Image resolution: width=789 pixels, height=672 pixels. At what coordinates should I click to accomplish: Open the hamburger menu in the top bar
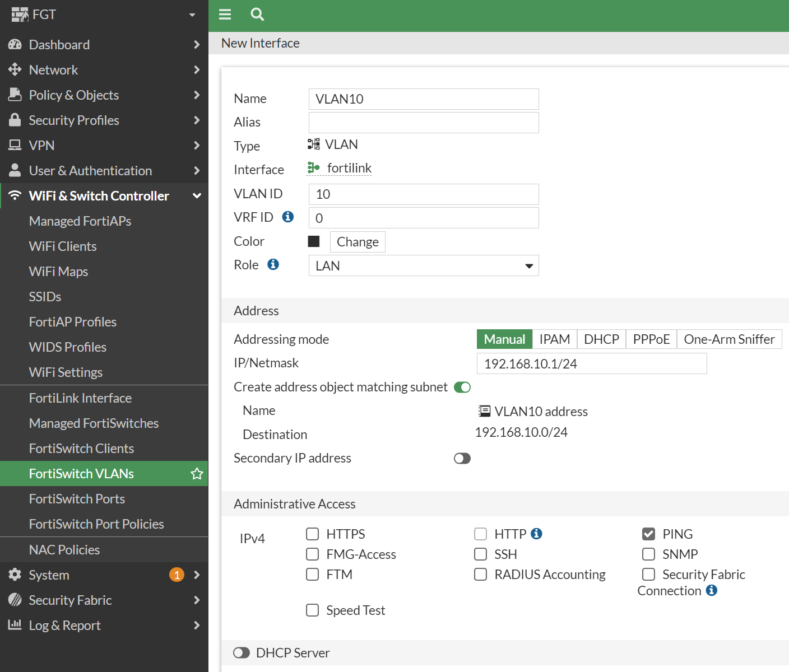(225, 15)
